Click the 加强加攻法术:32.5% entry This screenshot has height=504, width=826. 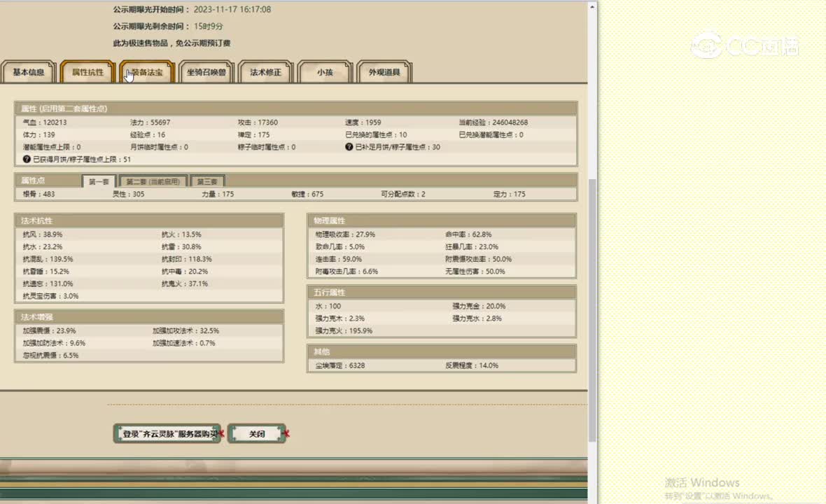[186, 330]
